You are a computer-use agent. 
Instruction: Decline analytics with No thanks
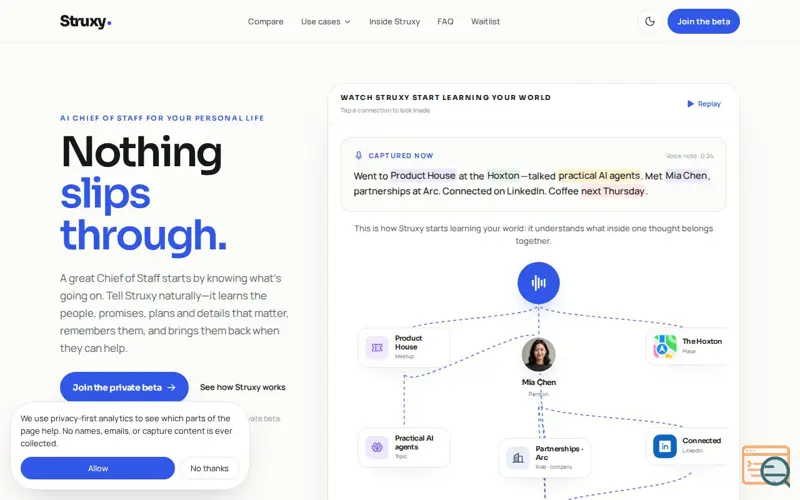click(x=209, y=468)
